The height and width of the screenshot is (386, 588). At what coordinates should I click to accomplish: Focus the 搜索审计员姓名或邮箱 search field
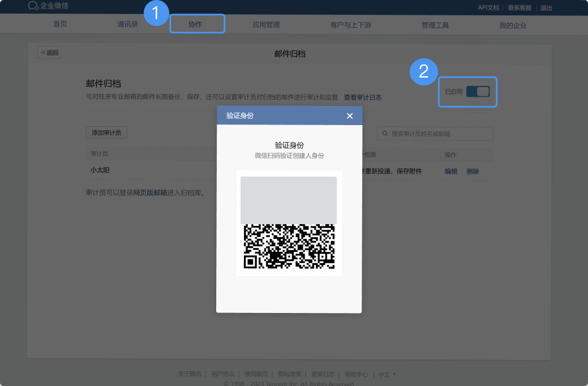(x=435, y=134)
